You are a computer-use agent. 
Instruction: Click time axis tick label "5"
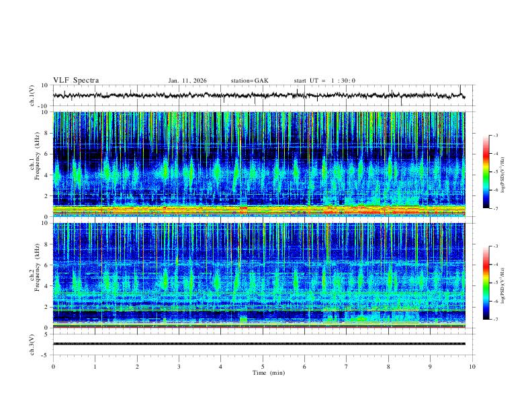point(263,367)
